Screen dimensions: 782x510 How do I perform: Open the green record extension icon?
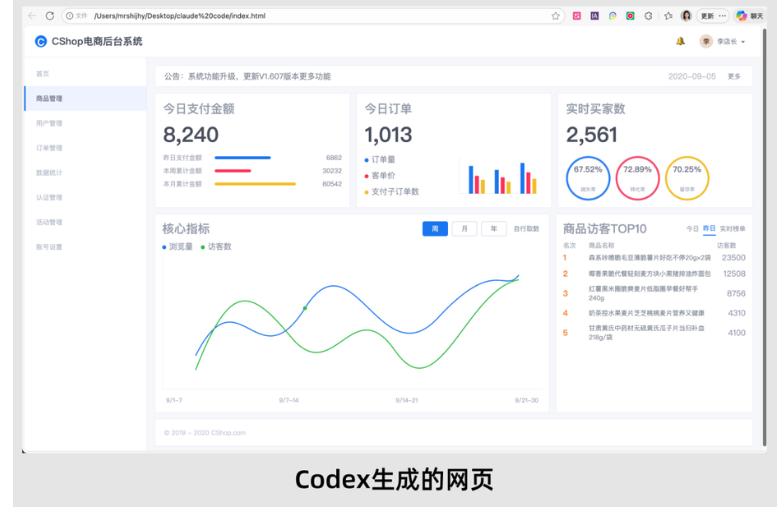(630, 16)
